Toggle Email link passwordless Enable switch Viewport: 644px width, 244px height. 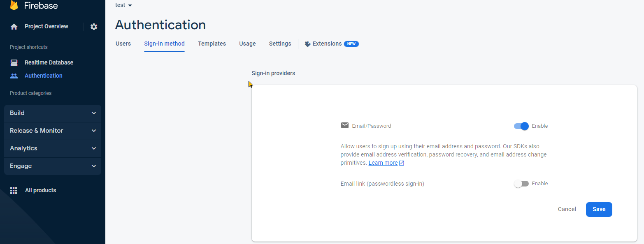pos(521,184)
